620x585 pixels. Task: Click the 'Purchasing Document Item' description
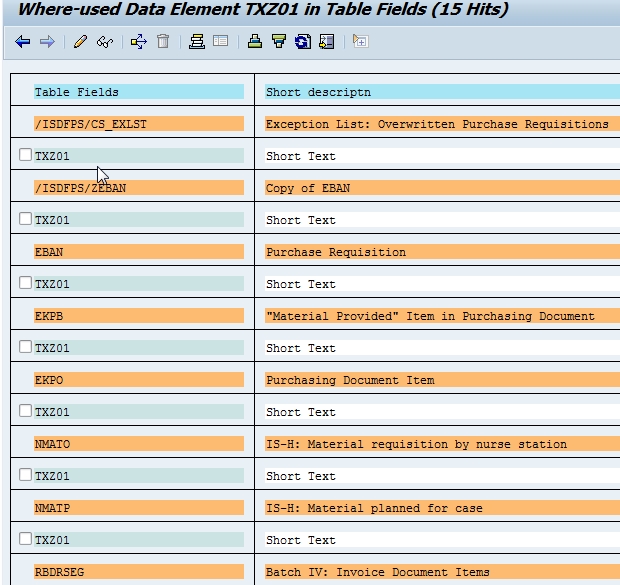coord(350,380)
